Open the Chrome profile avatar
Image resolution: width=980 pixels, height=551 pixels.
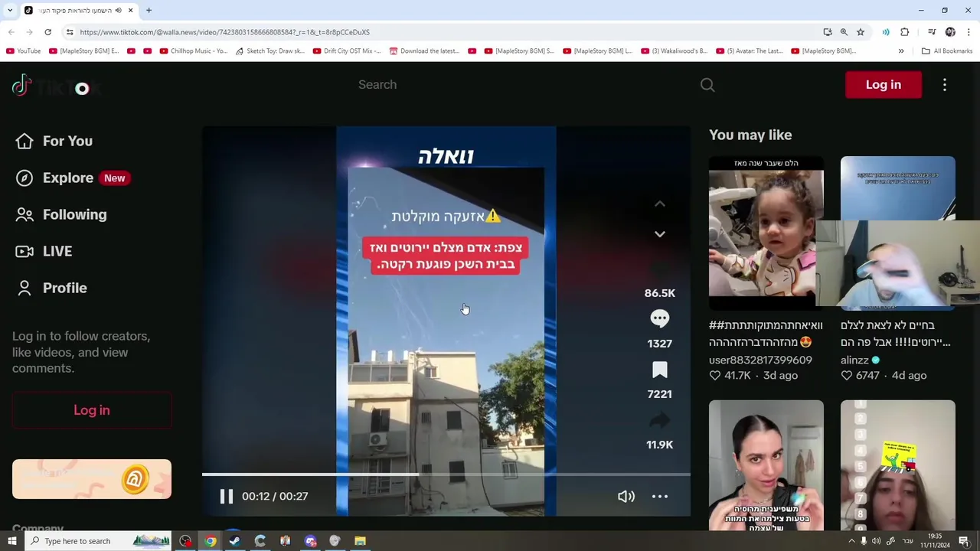pos(950,32)
